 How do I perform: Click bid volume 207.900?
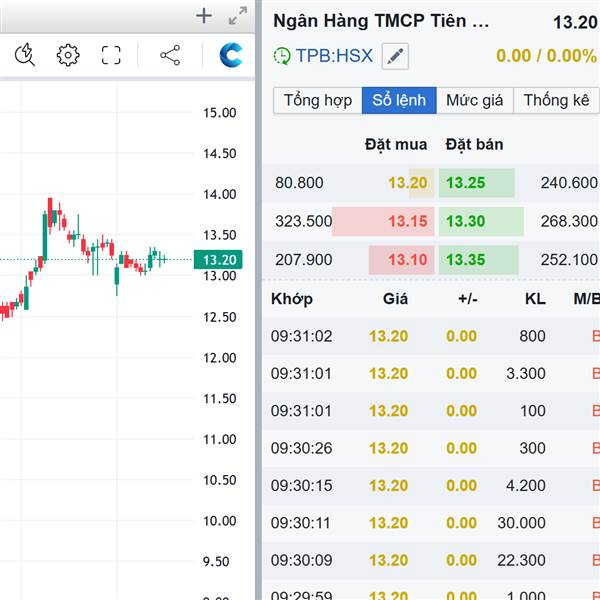coord(303,260)
